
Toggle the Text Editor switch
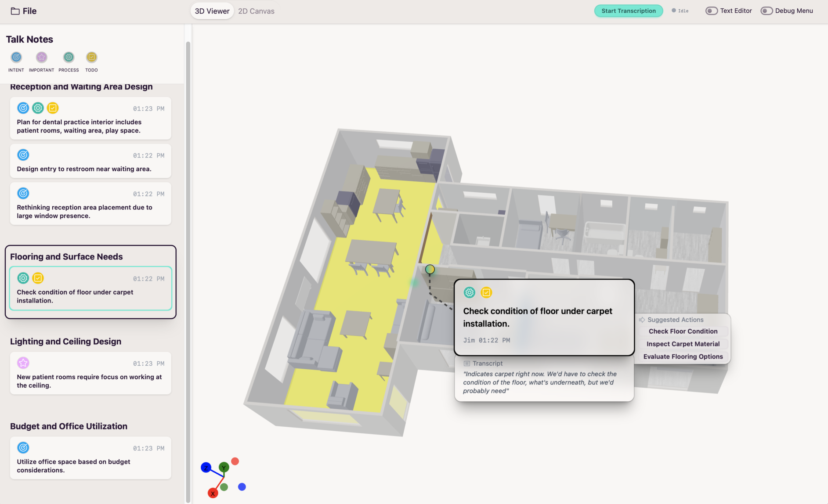click(x=711, y=11)
